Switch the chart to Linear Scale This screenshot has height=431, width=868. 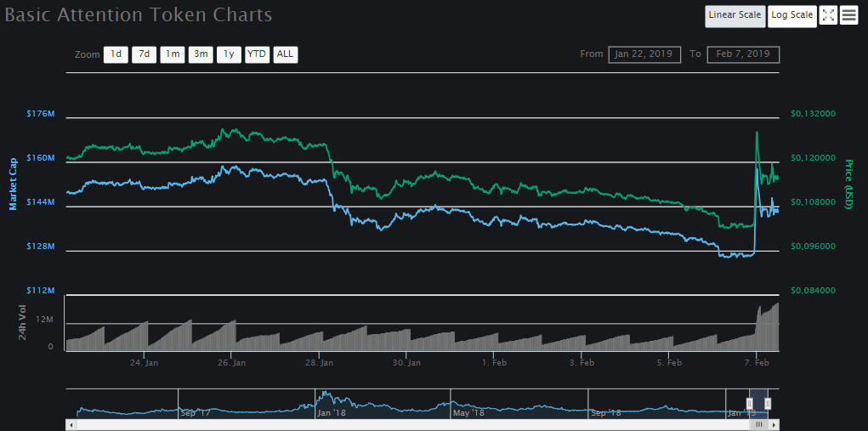pyautogui.click(x=735, y=15)
